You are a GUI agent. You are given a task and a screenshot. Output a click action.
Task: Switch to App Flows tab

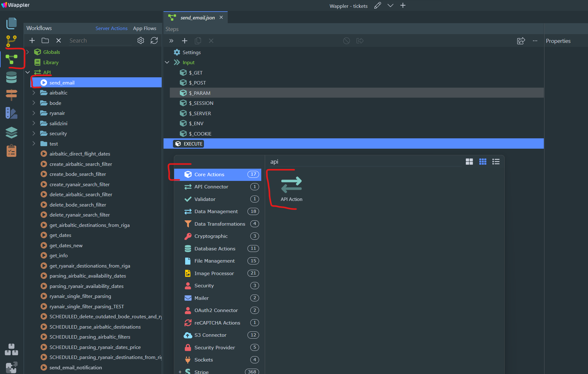click(x=144, y=28)
